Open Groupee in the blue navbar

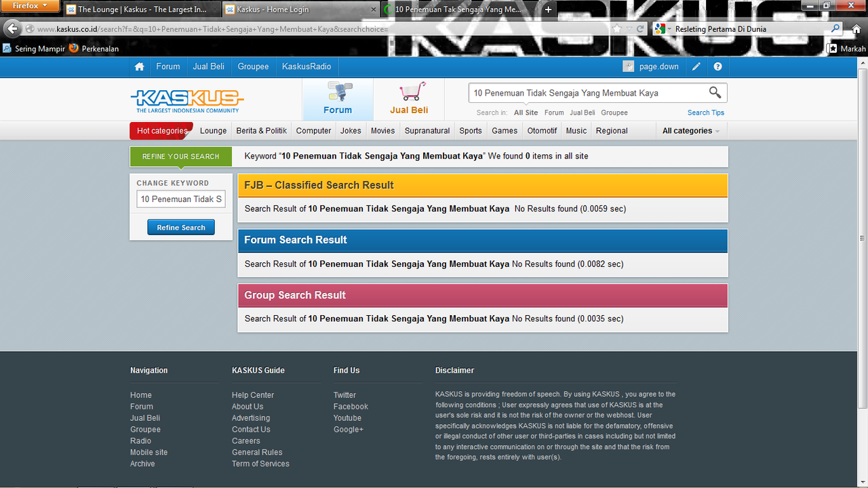253,66
